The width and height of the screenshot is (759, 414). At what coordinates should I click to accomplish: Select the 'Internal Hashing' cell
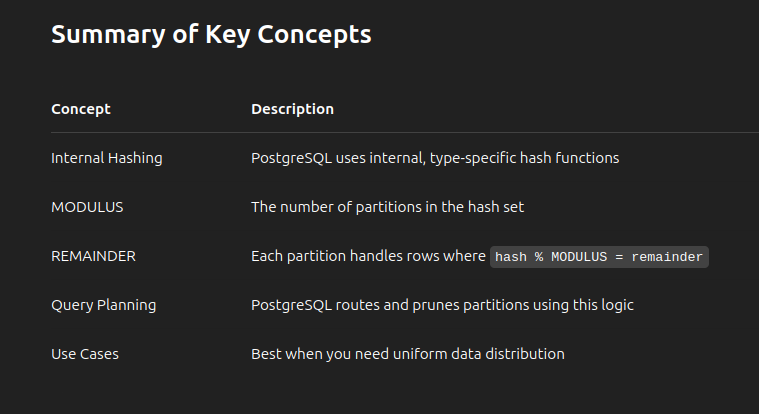pyautogui.click(x=107, y=158)
